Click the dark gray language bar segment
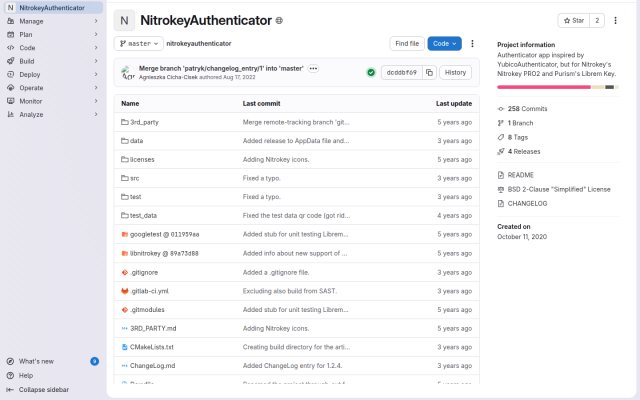 click(609, 87)
